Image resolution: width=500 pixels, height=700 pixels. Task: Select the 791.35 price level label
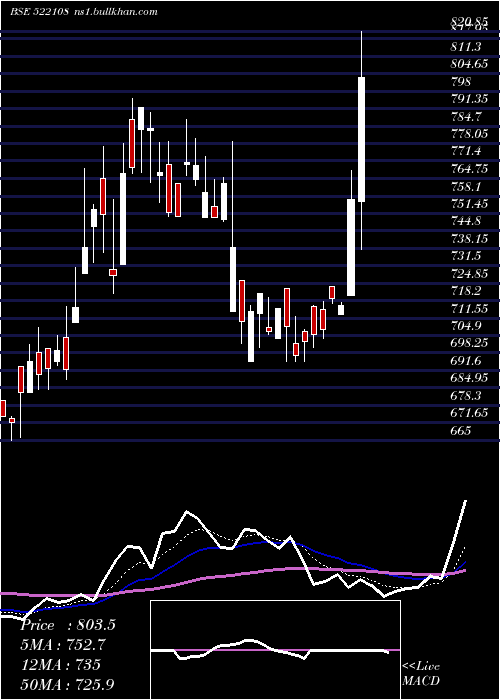click(x=469, y=99)
